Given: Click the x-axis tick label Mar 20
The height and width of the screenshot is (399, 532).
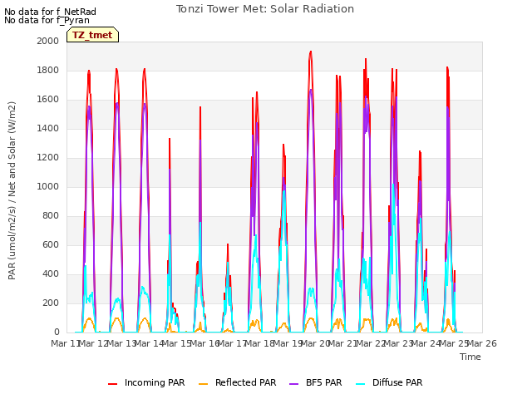Looking at the screenshot, I should (316, 343).
